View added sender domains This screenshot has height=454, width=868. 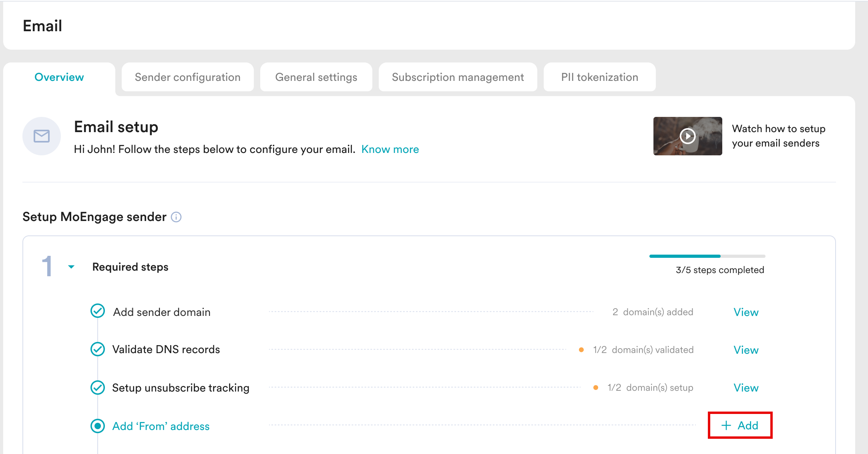click(x=745, y=312)
